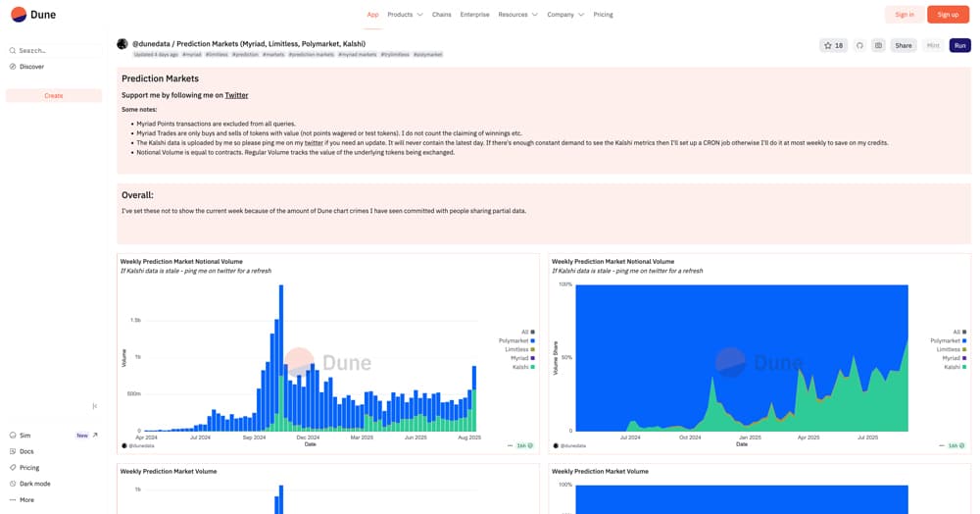The width and height of the screenshot is (980, 514).
Task: Click the #polymarket tag
Action: [x=427, y=54]
